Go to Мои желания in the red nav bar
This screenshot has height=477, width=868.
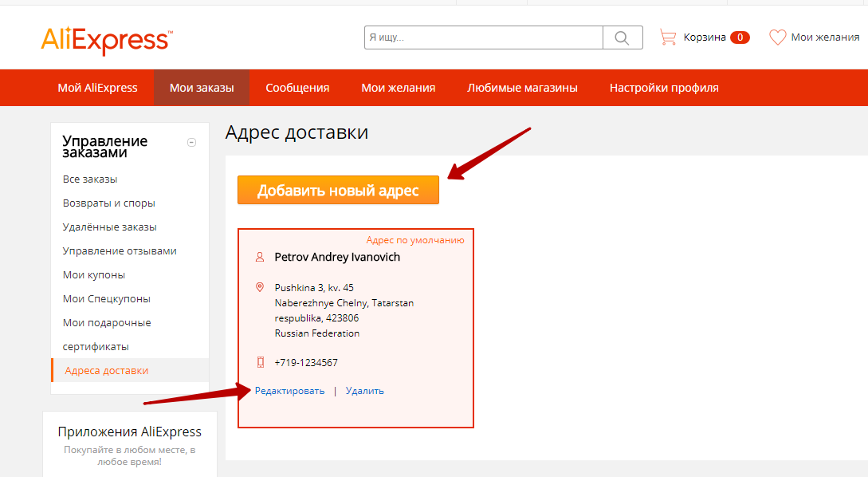coord(398,88)
